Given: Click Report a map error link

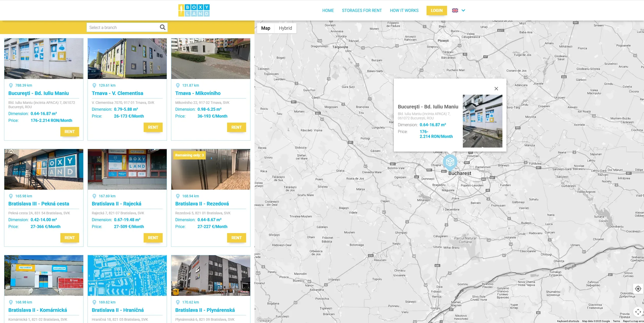Looking at the screenshot, I should [x=633, y=321].
